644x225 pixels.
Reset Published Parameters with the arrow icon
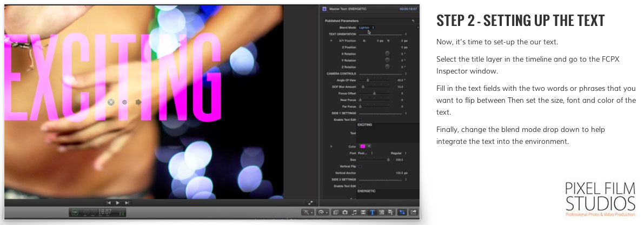(413, 21)
